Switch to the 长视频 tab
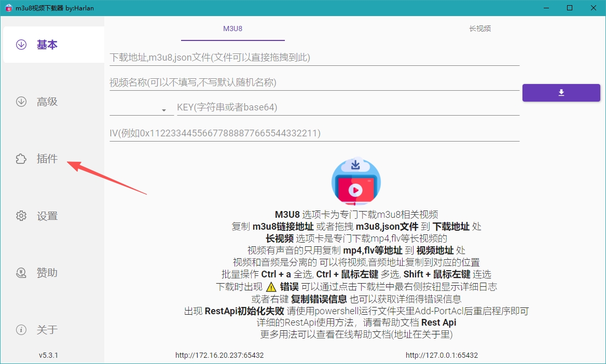 click(x=480, y=29)
